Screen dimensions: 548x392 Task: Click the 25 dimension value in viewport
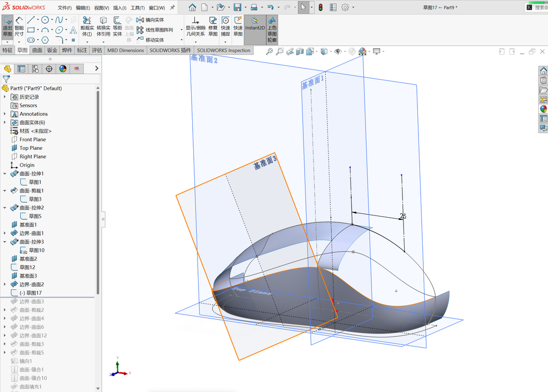(403, 216)
